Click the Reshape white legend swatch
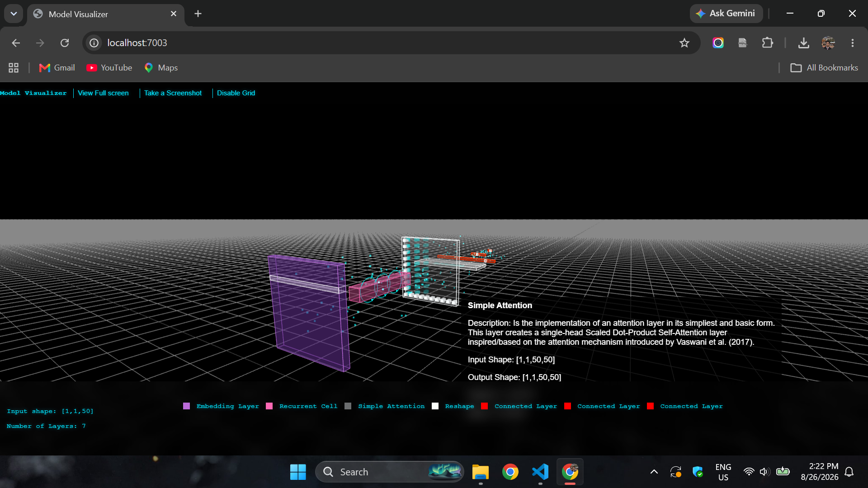868x488 pixels. pyautogui.click(x=435, y=406)
